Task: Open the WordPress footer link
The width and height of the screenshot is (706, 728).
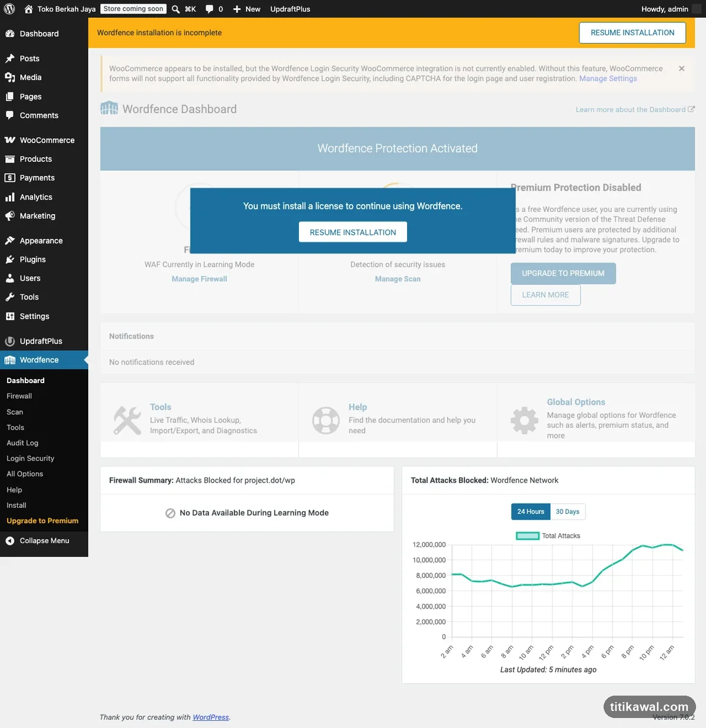Action: click(x=211, y=717)
